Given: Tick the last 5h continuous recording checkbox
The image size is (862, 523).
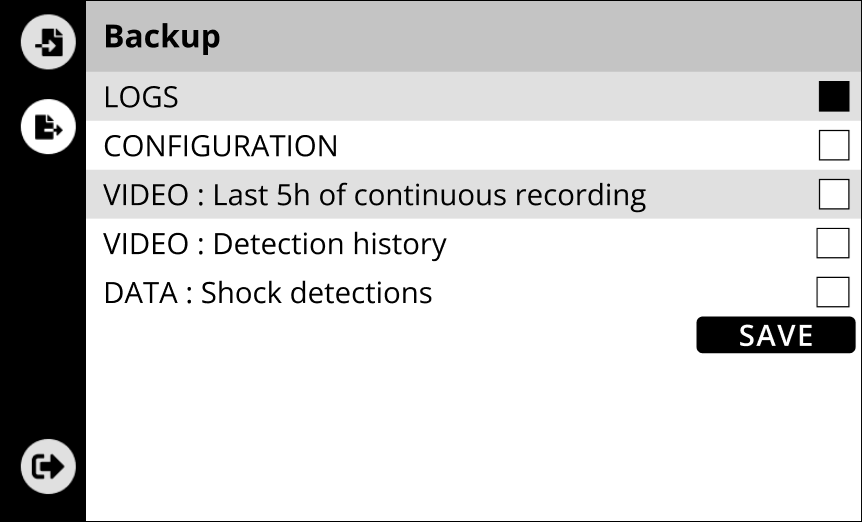Looking at the screenshot, I should tap(833, 194).
